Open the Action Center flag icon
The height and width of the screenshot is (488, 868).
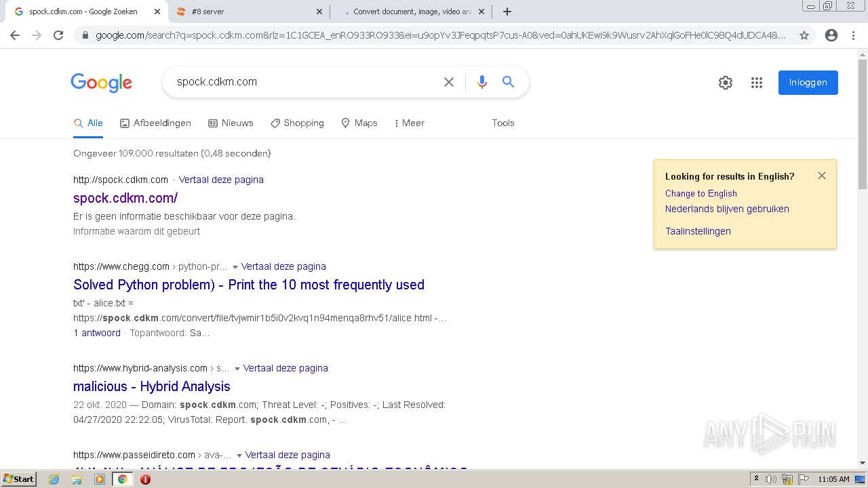tap(805, 479)
